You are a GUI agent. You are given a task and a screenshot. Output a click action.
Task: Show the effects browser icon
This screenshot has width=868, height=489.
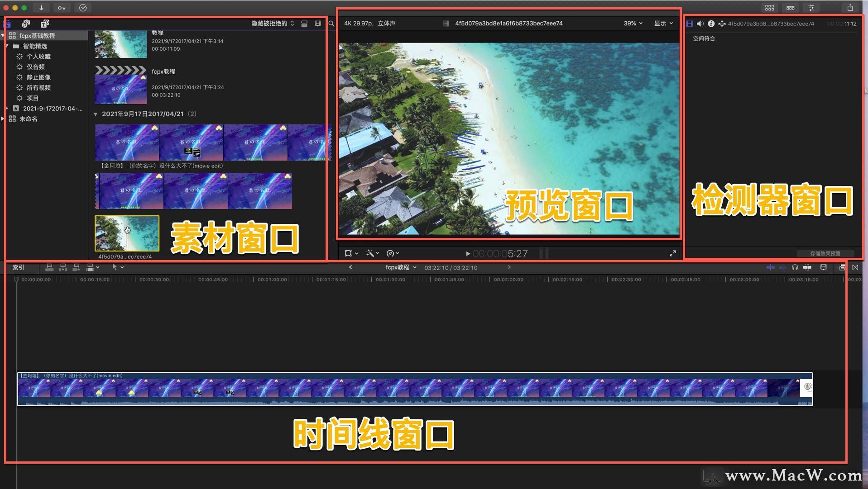pos(842,267)
